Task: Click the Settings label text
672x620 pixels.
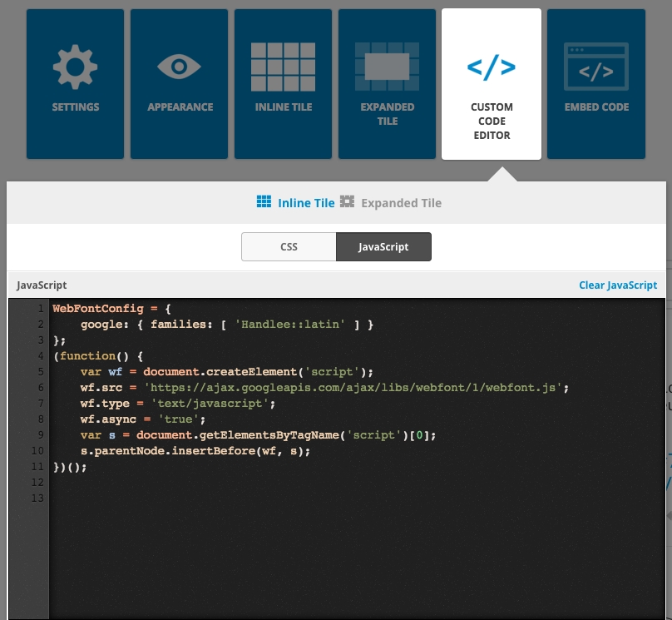Action: (75, 107)
